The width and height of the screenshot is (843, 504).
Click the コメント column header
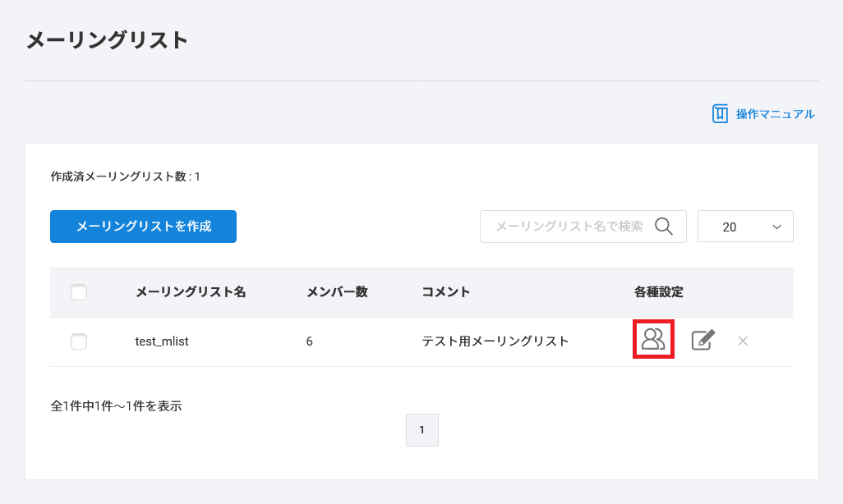pyautogui.click(x=446, y=292)
